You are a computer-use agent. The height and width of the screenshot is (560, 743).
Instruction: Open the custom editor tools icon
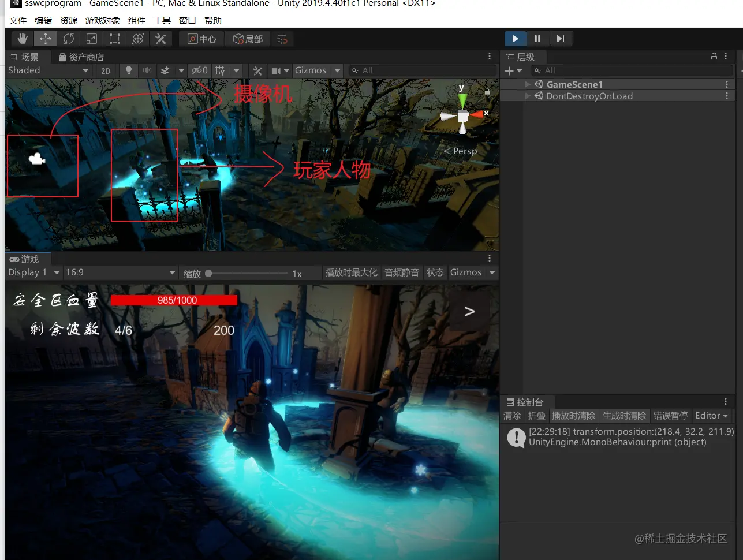[x=161, y=39]
